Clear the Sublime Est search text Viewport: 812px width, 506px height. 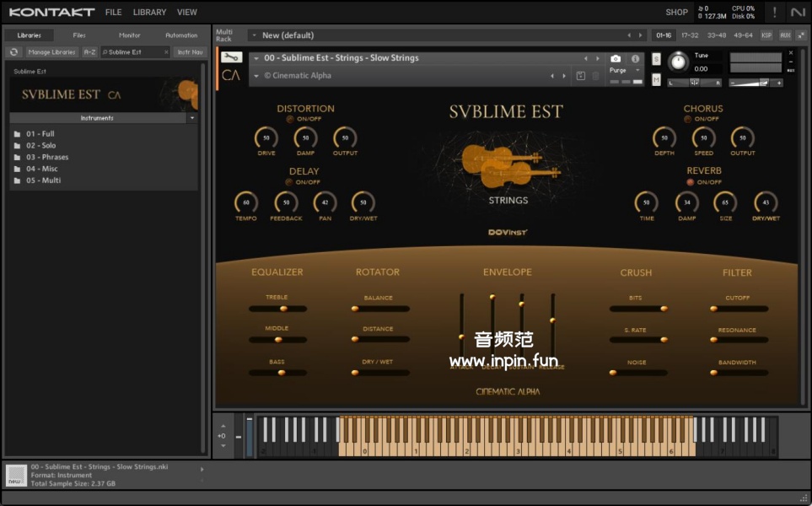coord(166,52)
